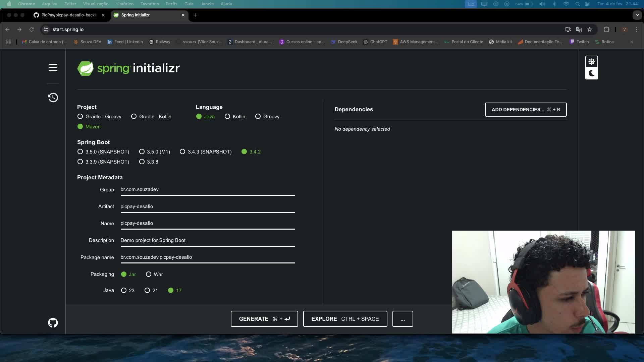The height and width of the screenshot is (362, 644).
Task: Open the project history icon
Action: [53, 98]
